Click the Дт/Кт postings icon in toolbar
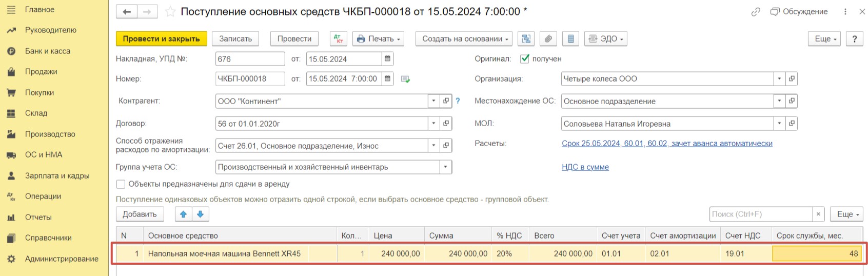The image size is (868, 276). point(338,39)
